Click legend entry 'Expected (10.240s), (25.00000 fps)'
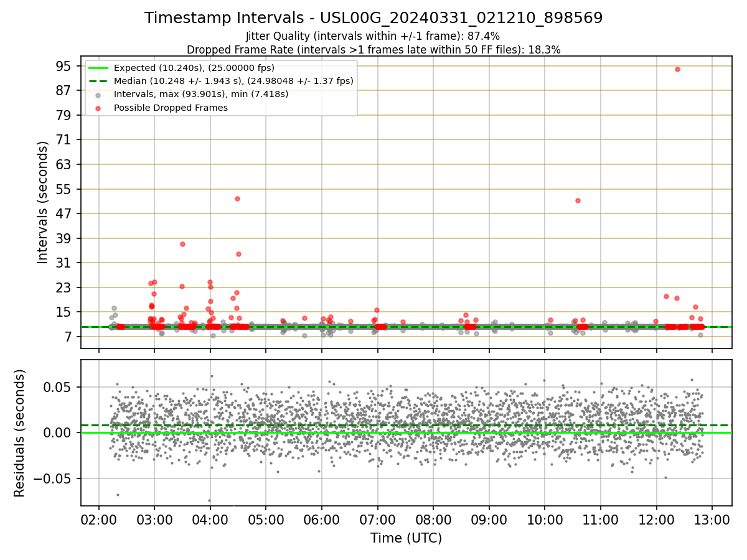 click(194, 68)
